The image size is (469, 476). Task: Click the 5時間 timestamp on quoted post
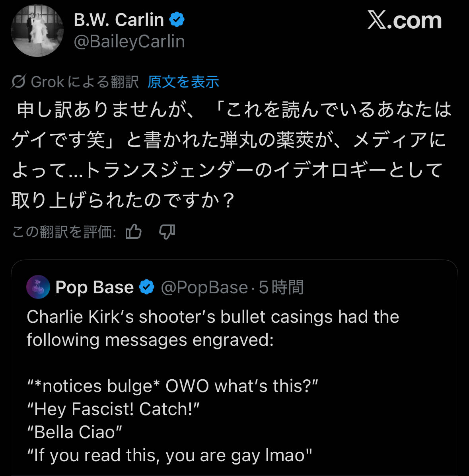(x=281, y=287)
